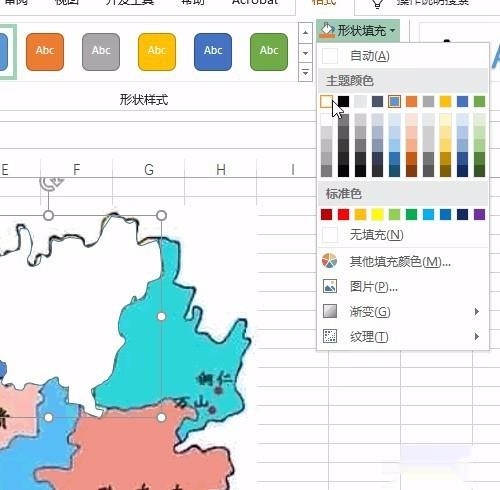Select the 渐变 gradient fill icon
The width and height of the screenshot is (500, 490).
[330, 311]
